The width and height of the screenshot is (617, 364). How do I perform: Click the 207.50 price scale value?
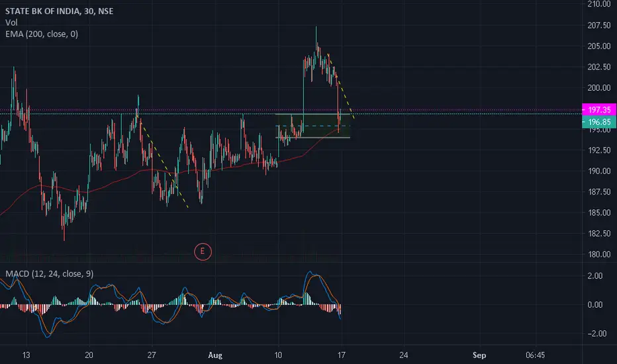[599, 25]
